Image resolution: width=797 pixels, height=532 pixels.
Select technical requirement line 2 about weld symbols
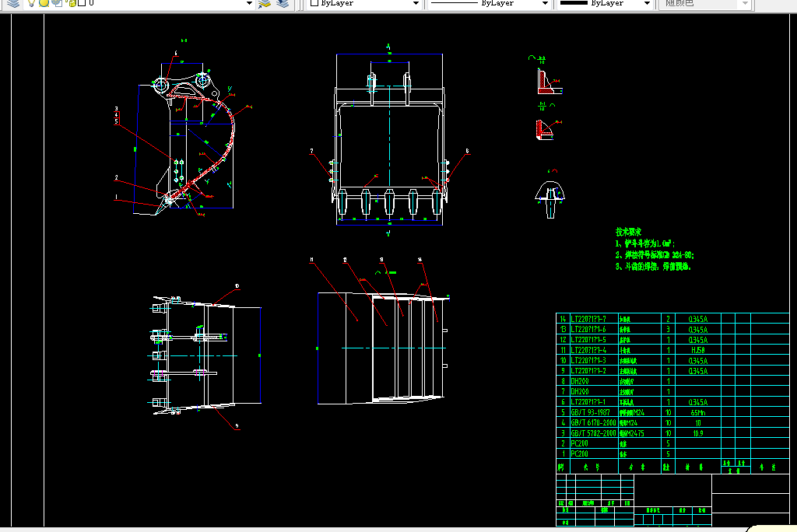tap(655, 255)
